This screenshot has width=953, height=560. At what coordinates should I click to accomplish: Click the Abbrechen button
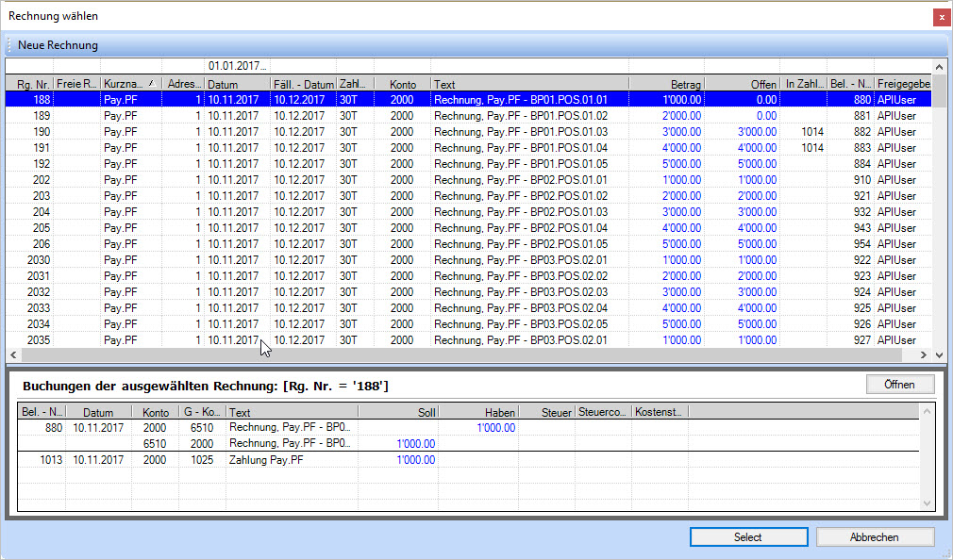[x=875, y=537]
